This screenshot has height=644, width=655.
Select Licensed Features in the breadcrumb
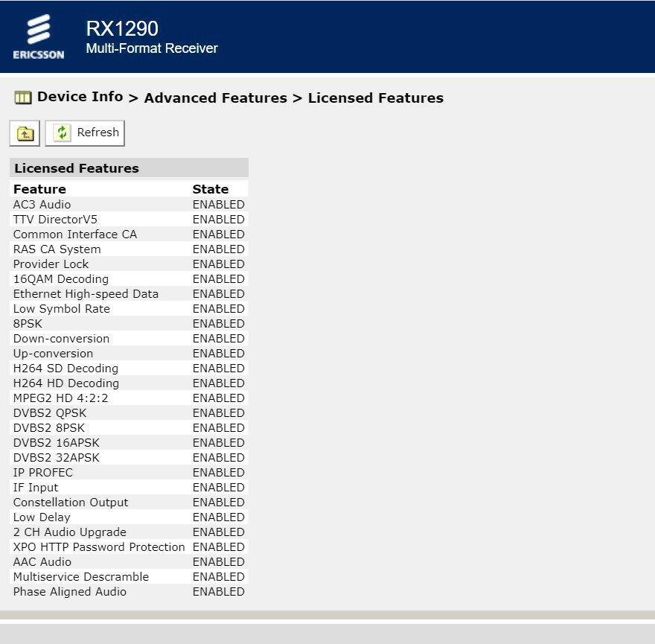(x=375, y=98)
